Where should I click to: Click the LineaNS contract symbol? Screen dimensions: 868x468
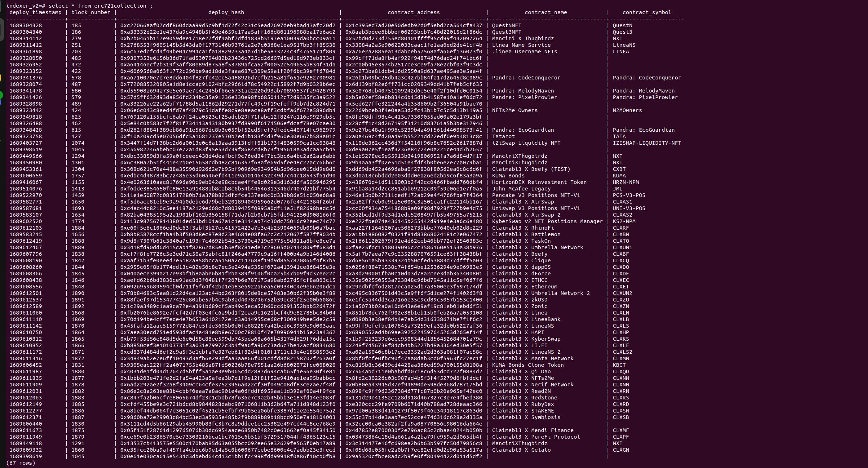coord(624,45)
